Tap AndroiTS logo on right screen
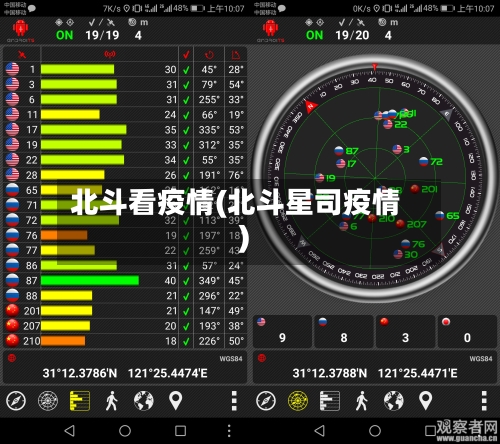Screen dimensions: 500x444 (x=271, y=31)
